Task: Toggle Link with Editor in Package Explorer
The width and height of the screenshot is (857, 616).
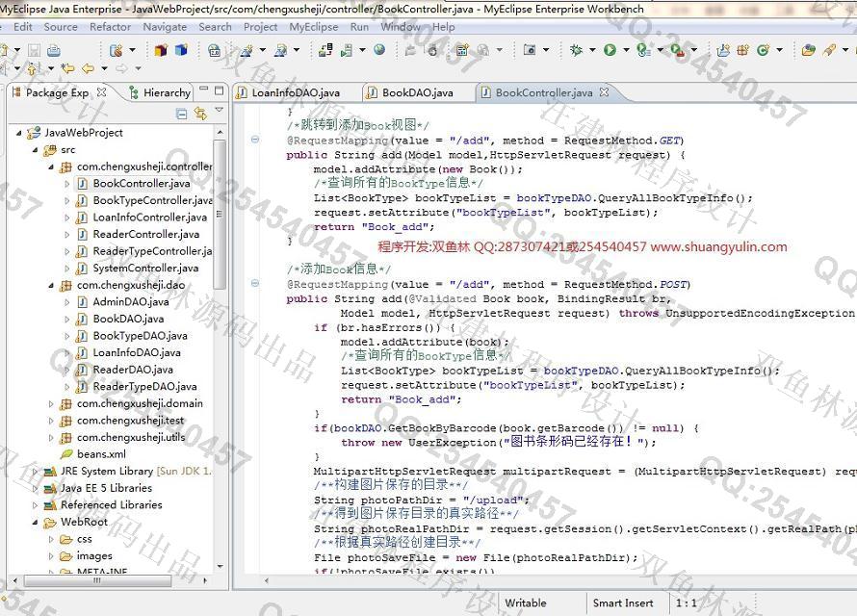Action: point(200,113)
